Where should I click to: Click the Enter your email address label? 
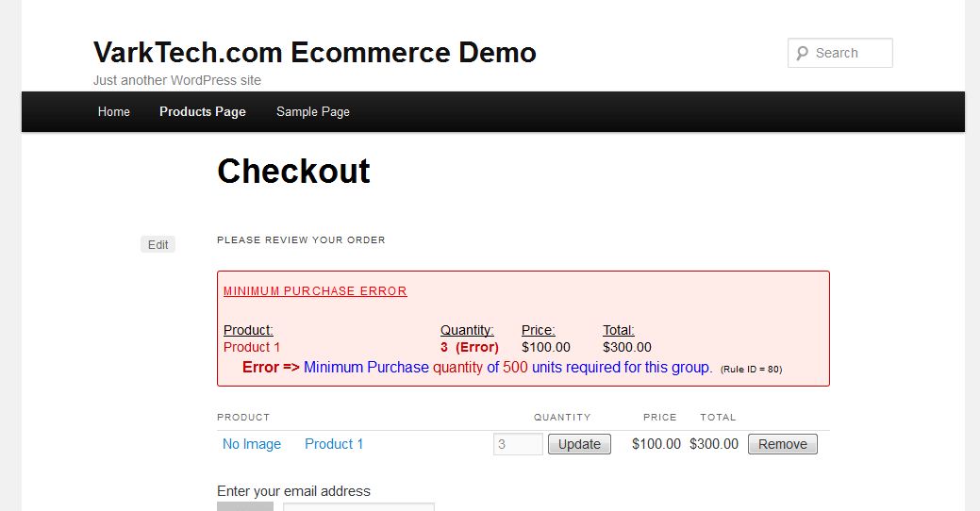(x=293, y=491)
